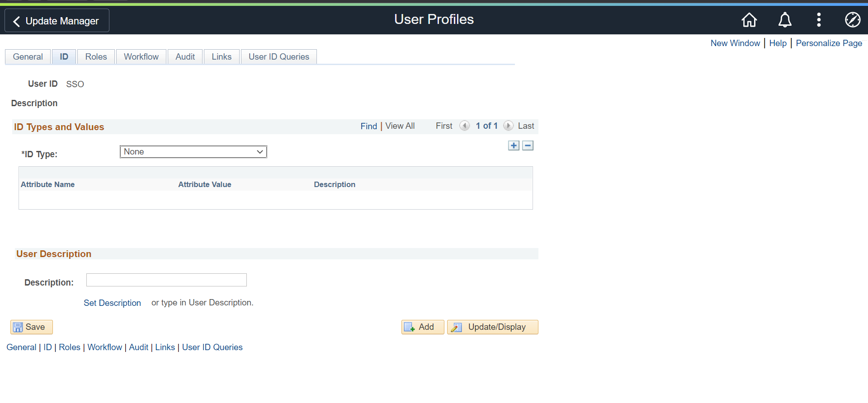868x403 pixels.
Task: Click the bottom Roles link
Action: [x=70, y=347]
